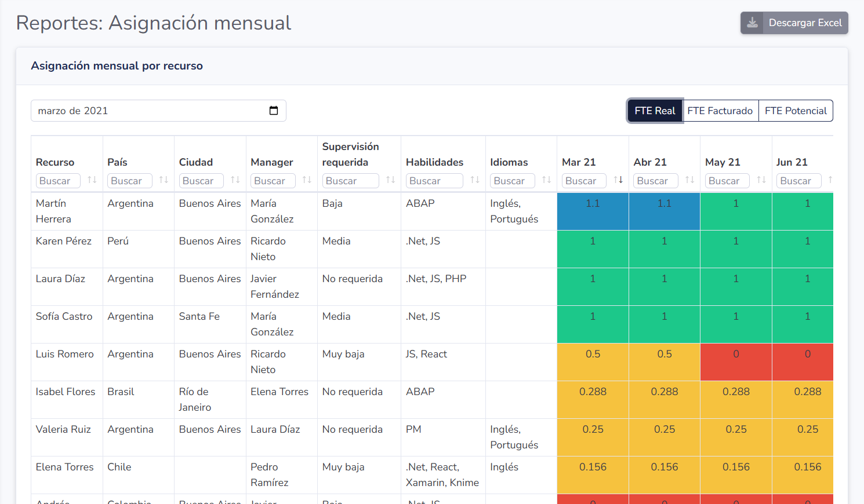The image size is (864, 504).
Task: Click the download icon on Descargar Excel
Action: [x=753, y=23]
